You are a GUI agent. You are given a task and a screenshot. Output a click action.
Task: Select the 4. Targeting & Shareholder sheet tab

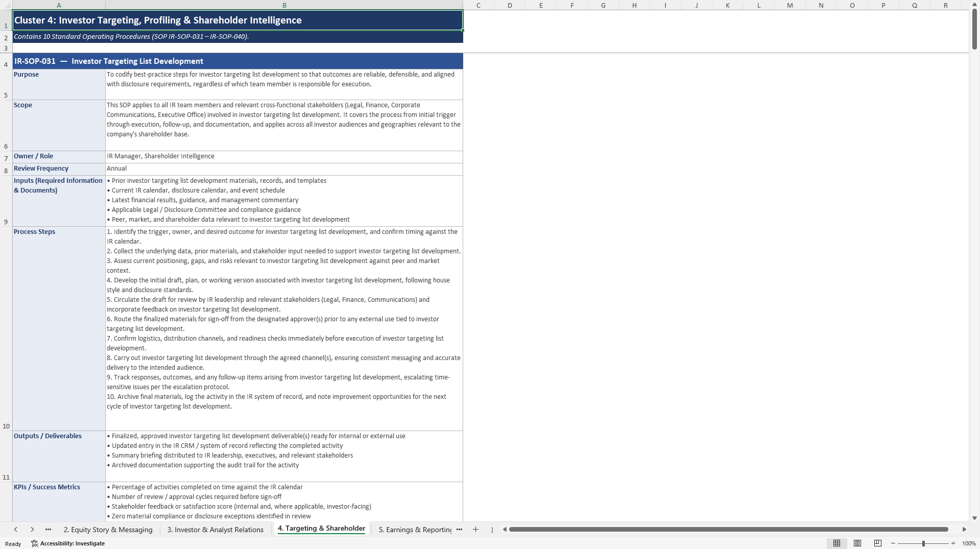322,529
